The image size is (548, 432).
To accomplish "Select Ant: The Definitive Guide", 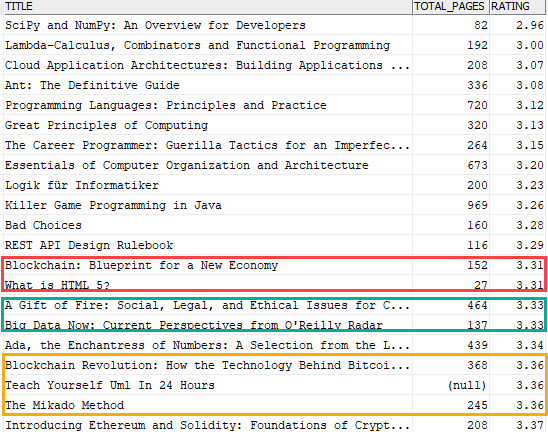I will (93, 85).
